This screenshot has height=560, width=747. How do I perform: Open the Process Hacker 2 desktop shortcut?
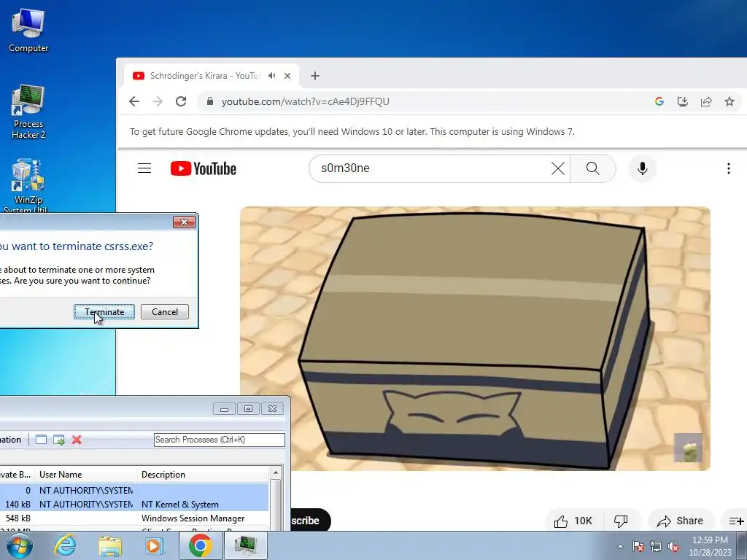click(x=28, y=112)
